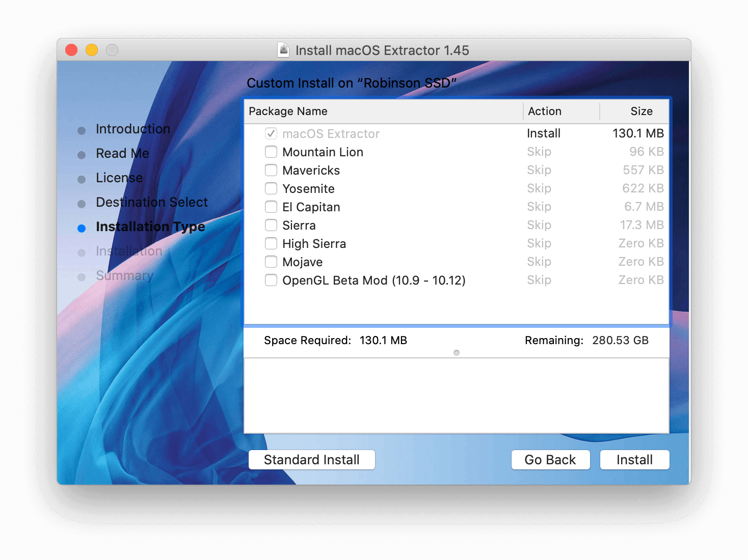
Task: Enable the High Sierra checkbox
Action: [x=271, y=244]
